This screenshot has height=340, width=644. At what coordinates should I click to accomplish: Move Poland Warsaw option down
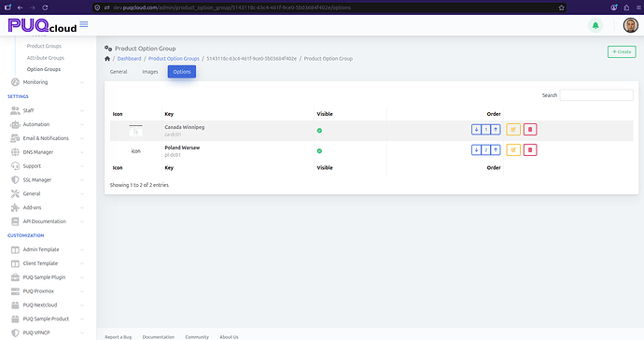click(476, 150)
